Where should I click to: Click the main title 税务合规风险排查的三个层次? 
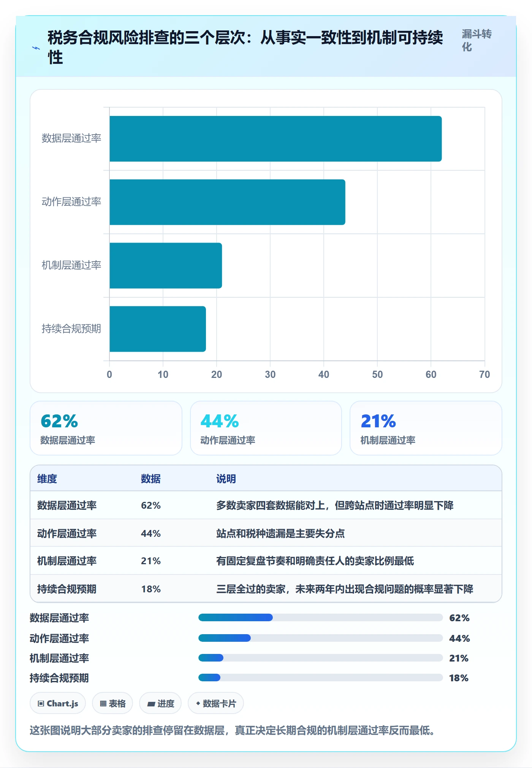tap(245, 48)
